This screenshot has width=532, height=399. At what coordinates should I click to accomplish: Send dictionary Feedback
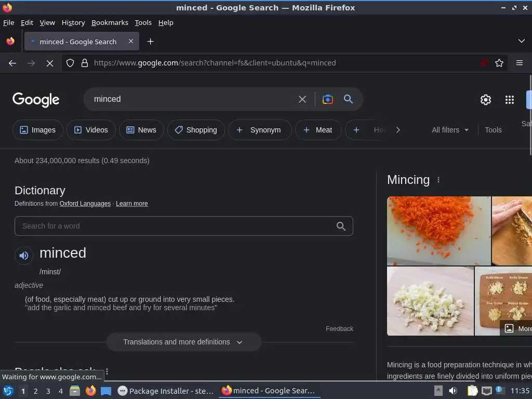coord(339,329)
